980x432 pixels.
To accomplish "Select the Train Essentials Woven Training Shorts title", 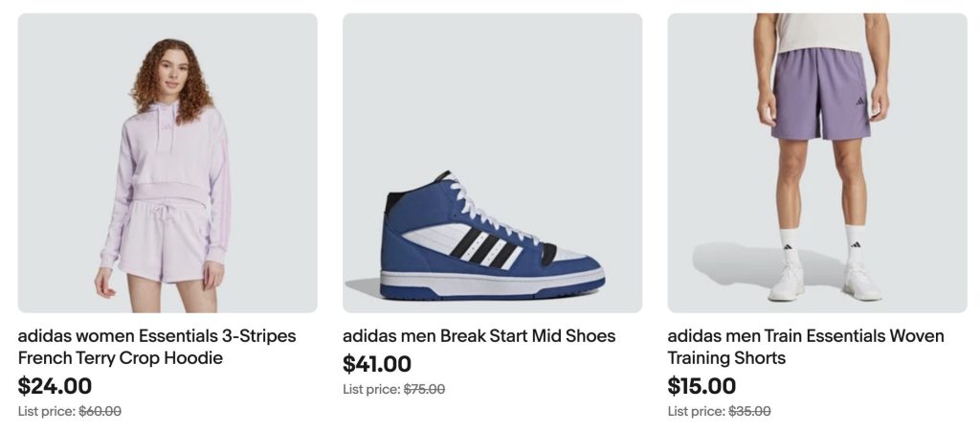I will 805,347.
